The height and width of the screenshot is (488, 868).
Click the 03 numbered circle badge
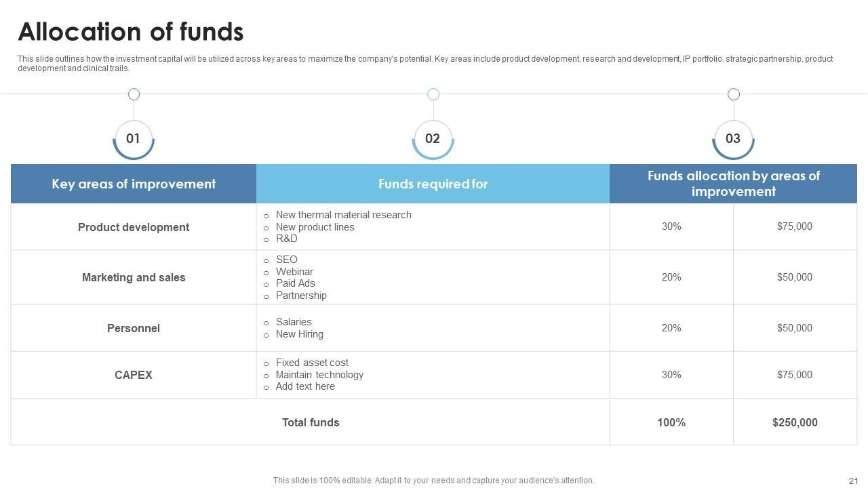(x=733, y=139)
